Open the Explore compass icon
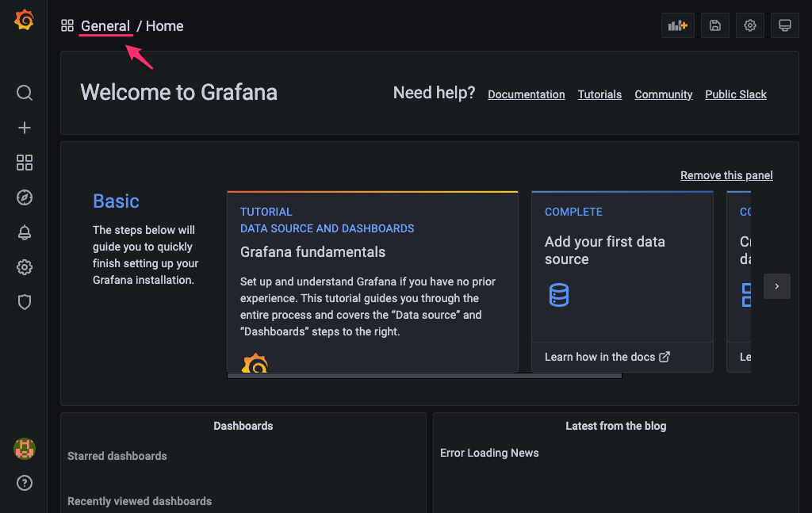812x513 pixels. 25,197
